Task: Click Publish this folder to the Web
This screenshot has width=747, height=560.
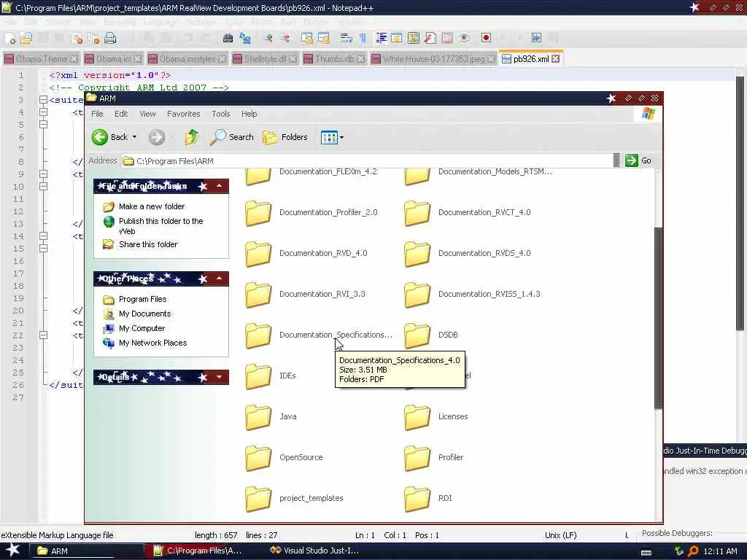Action: click(160, 226)
